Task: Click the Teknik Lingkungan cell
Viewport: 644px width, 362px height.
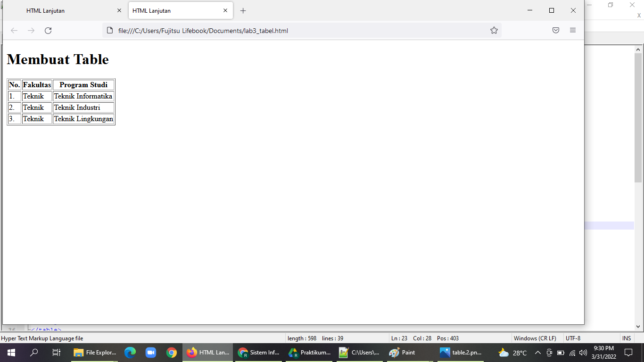Action: [83, 119]
